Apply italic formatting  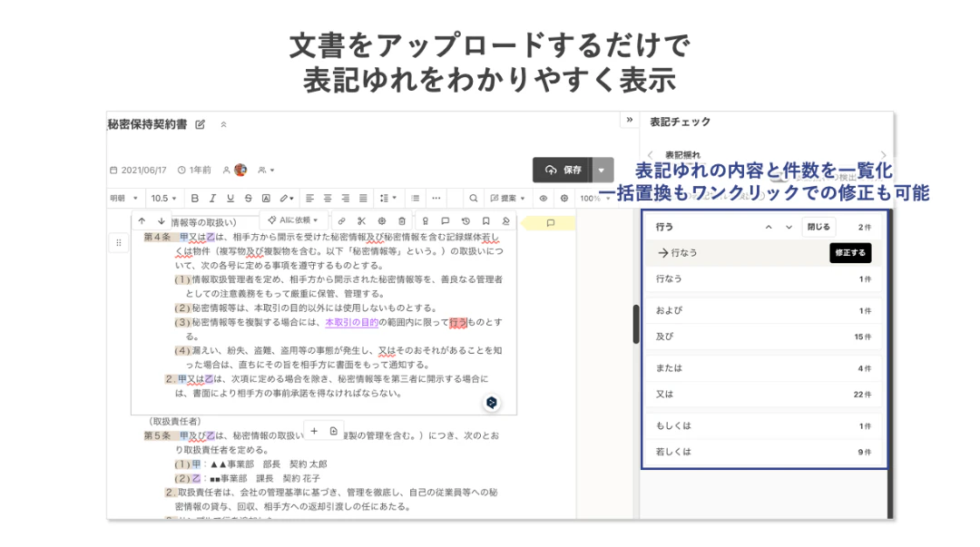(x=212, y=198)
